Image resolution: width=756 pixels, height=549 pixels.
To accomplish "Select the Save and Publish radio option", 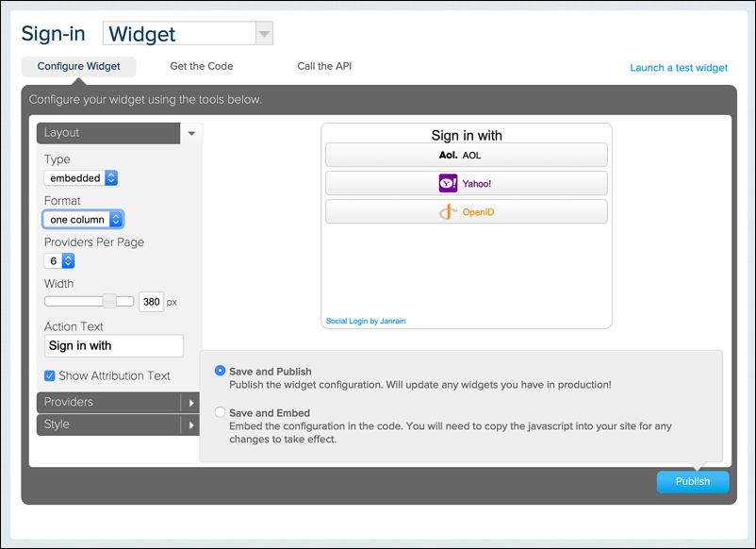I will [221, 372].
